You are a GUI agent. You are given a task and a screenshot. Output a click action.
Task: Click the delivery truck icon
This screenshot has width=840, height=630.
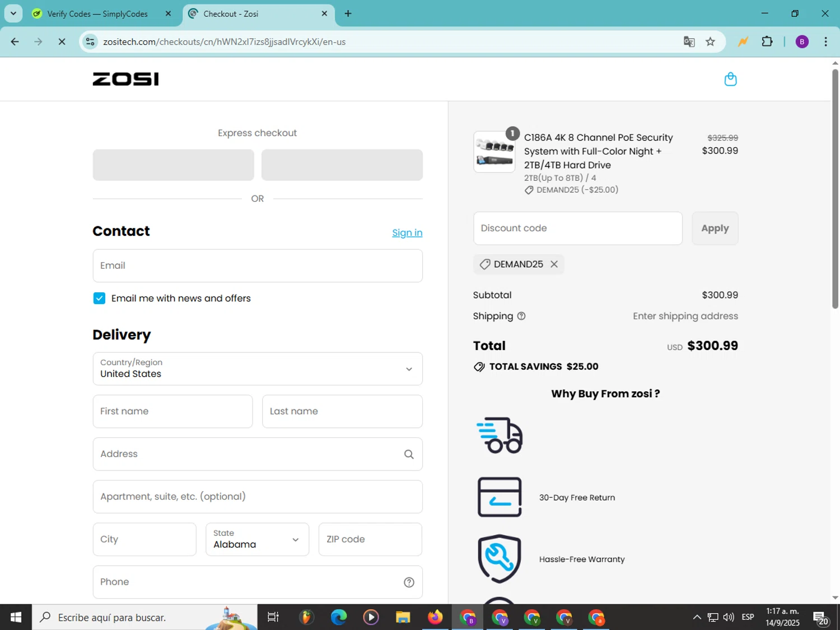[x=500, y=435]
